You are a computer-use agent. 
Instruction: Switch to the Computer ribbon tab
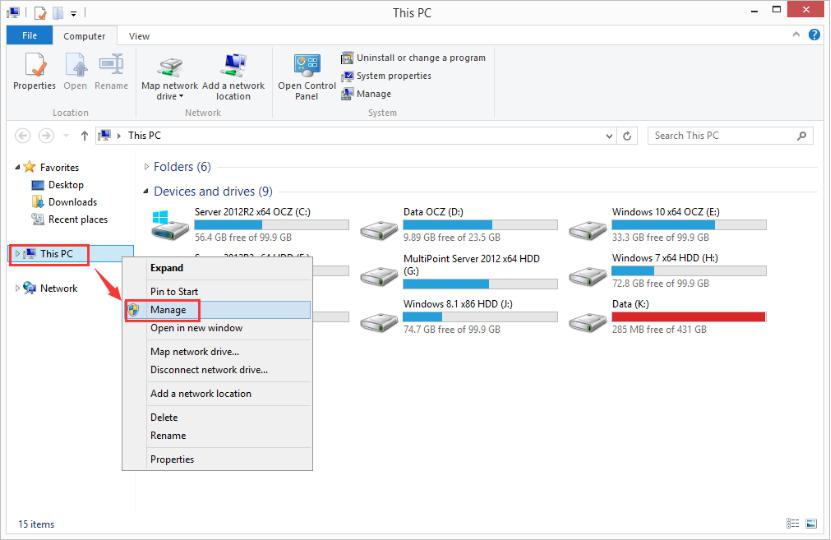(x=84, y=36)
